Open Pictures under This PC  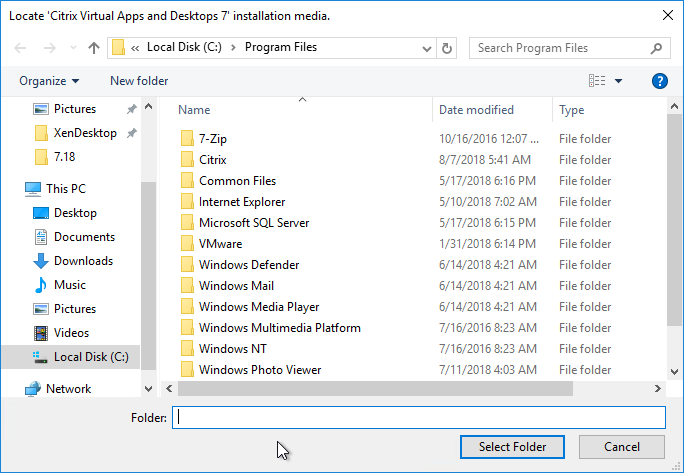pyautogui.click(x=75, y=309)
